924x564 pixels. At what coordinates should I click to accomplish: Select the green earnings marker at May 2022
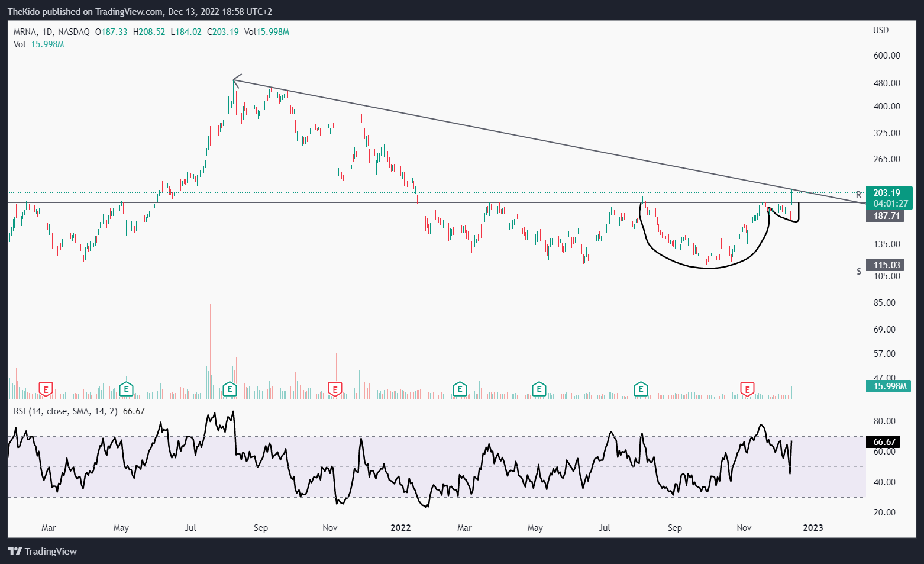pos(538,389)
